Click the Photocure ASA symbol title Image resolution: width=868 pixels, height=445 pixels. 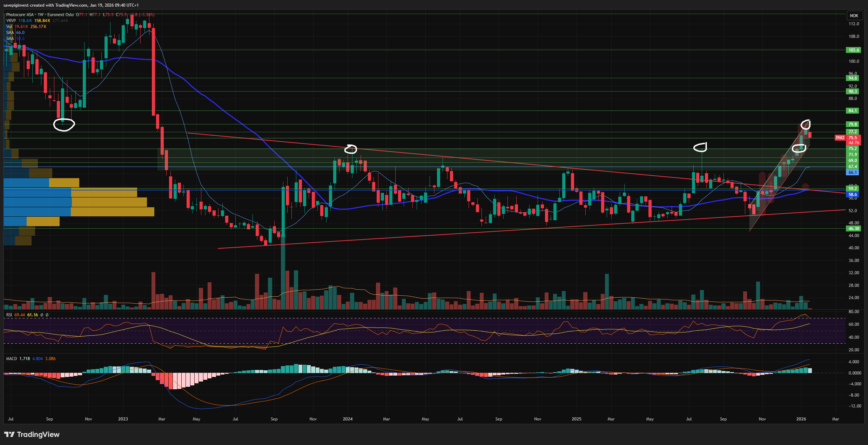(x=20, y=15)
